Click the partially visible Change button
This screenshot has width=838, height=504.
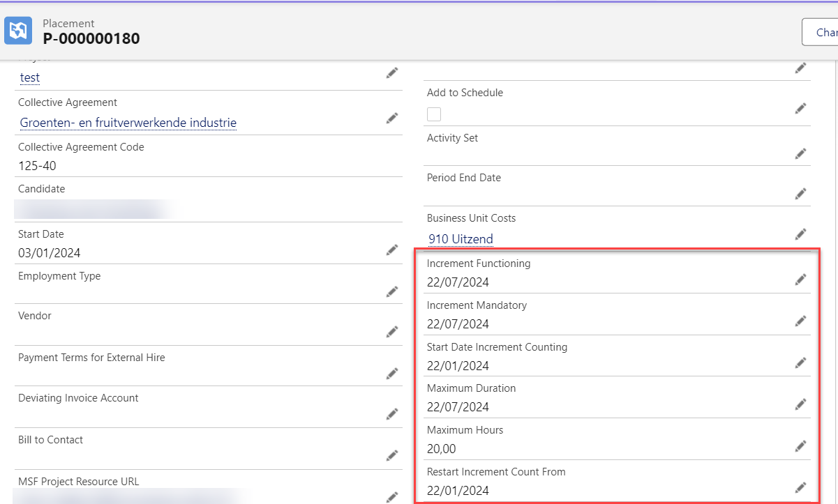[x=822, y=32]
